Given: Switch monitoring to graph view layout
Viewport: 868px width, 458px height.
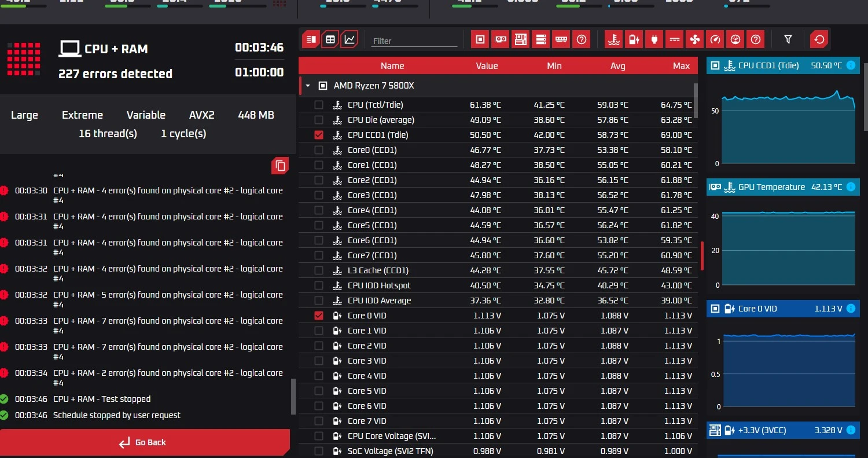Looking at the screenshot, I should [x=349, y=39].
